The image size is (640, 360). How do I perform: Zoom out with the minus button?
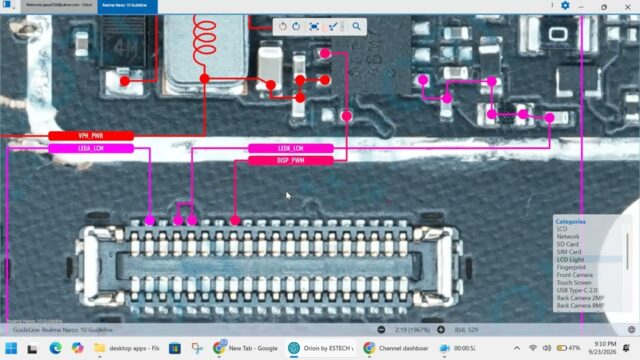tap(381, 329)
